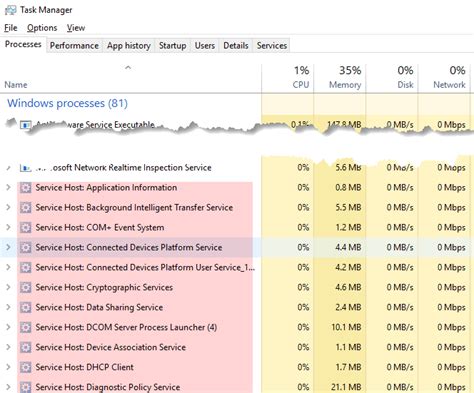
Task: Expand Microsoft Network Realtime Inspection Service row
Action: pos(8,168)
